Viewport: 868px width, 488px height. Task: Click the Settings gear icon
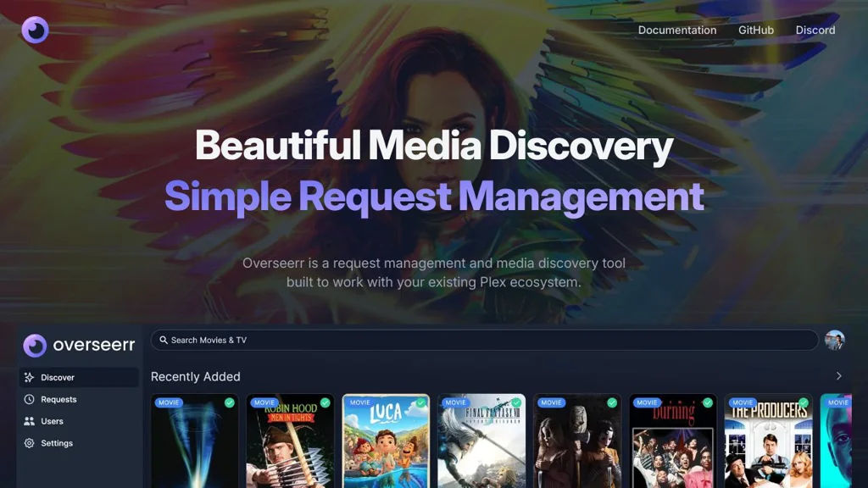(x=30, y=443)
